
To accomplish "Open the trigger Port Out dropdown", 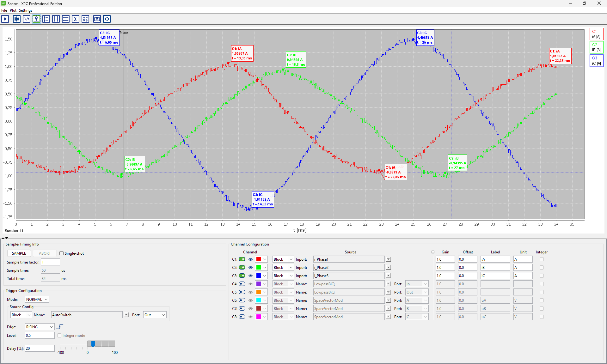I will coord(155,315).
